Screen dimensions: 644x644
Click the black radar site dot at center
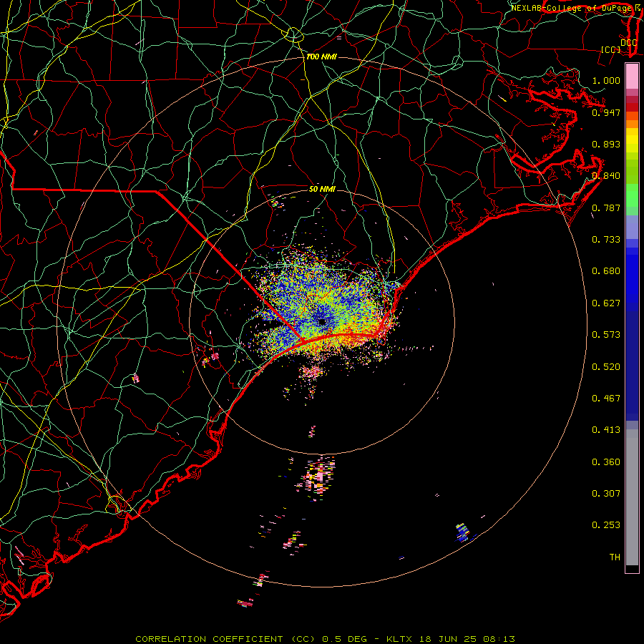322,322
